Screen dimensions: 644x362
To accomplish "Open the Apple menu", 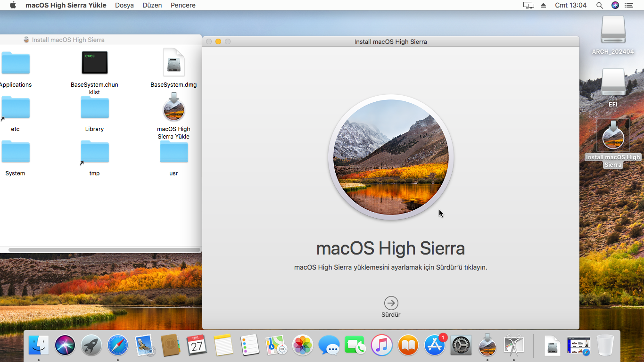I will (x=13, y=5).
